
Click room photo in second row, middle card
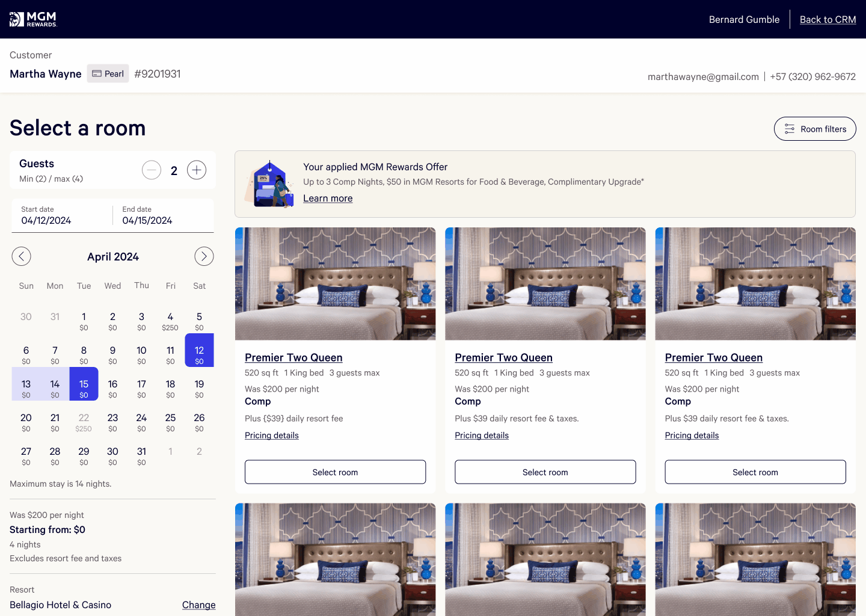click(x=545, y=559)
